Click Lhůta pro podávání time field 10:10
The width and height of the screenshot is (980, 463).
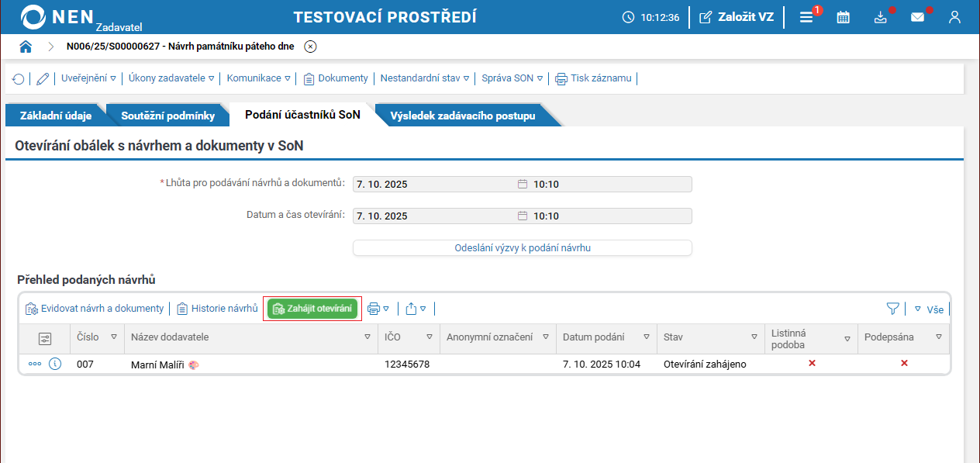click(611, 185)
